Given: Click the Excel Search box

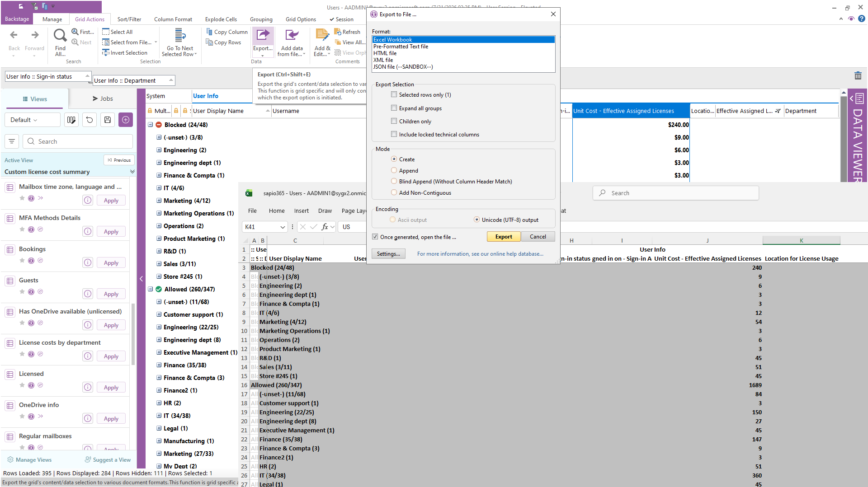Looking at the screenshot, I should pos(675,193).
